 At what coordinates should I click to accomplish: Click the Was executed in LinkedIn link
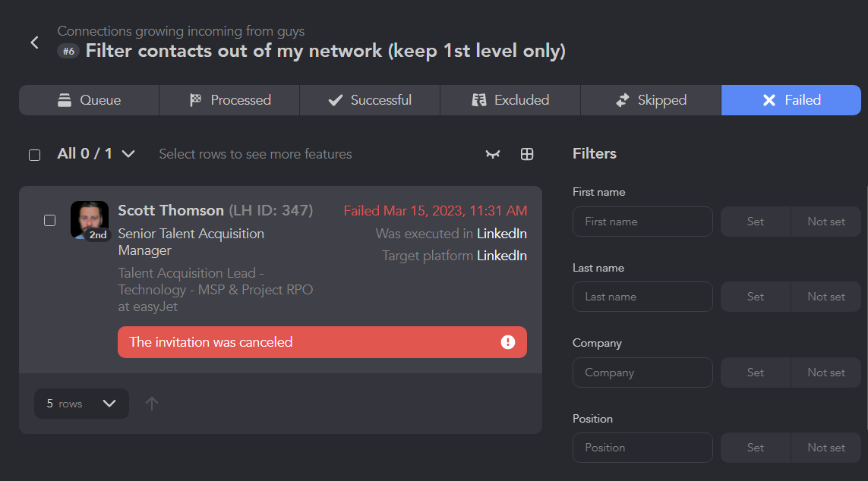[x=501, y=234]
